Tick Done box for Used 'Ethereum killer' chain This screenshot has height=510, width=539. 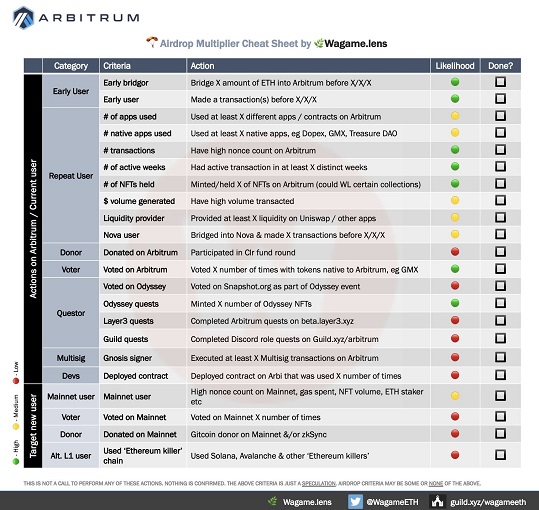coord(500,455)
